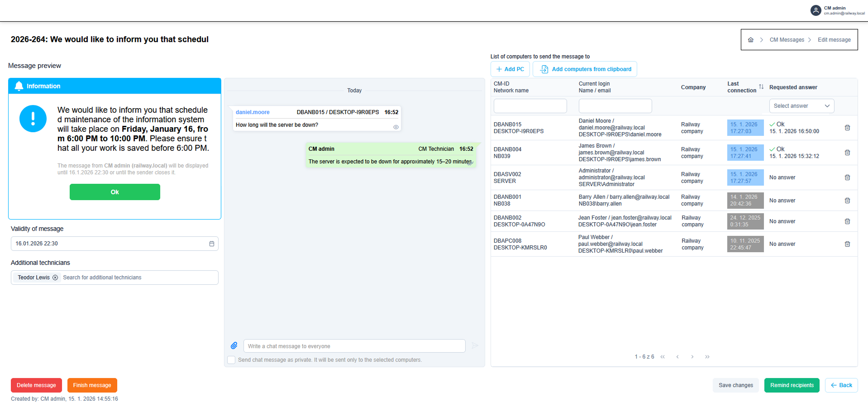Click Add PC button
The width and height of the screenshot is (868, 412).
510,69
